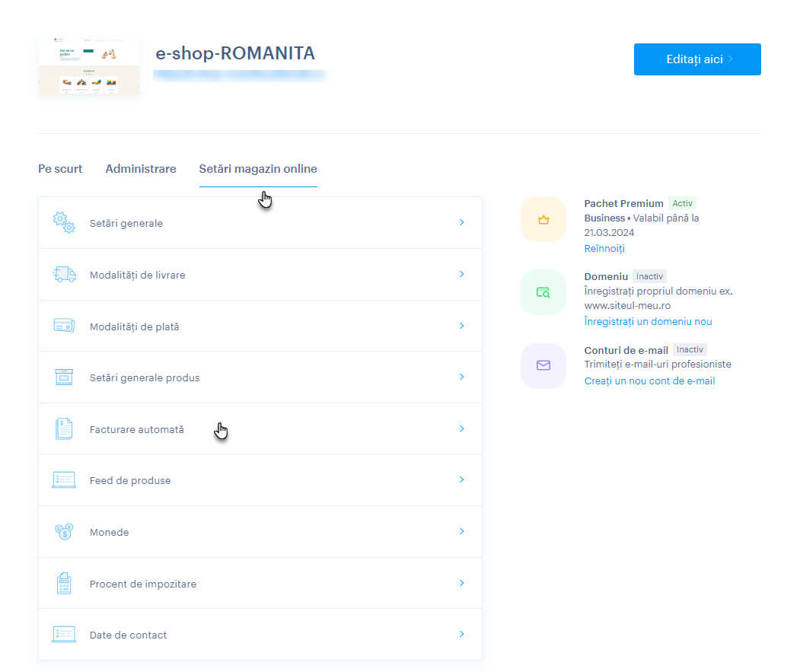
Task: Click the Inactiv badge next to Domeniu
Action: click(x=649, y=276)
